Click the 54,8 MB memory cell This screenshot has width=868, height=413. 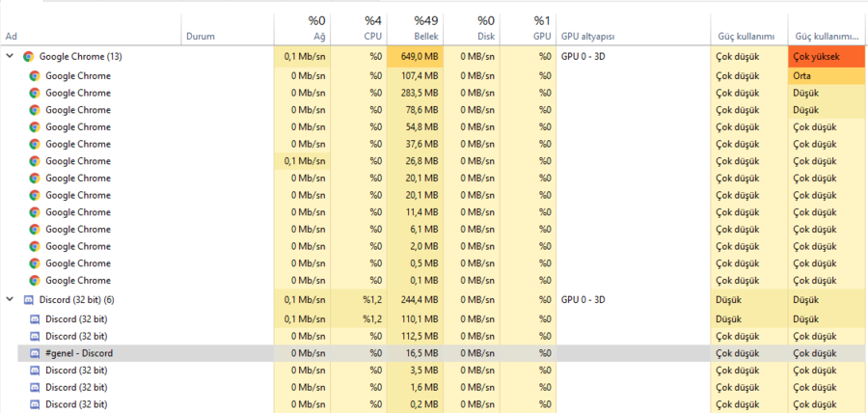[x=415, y=126]
